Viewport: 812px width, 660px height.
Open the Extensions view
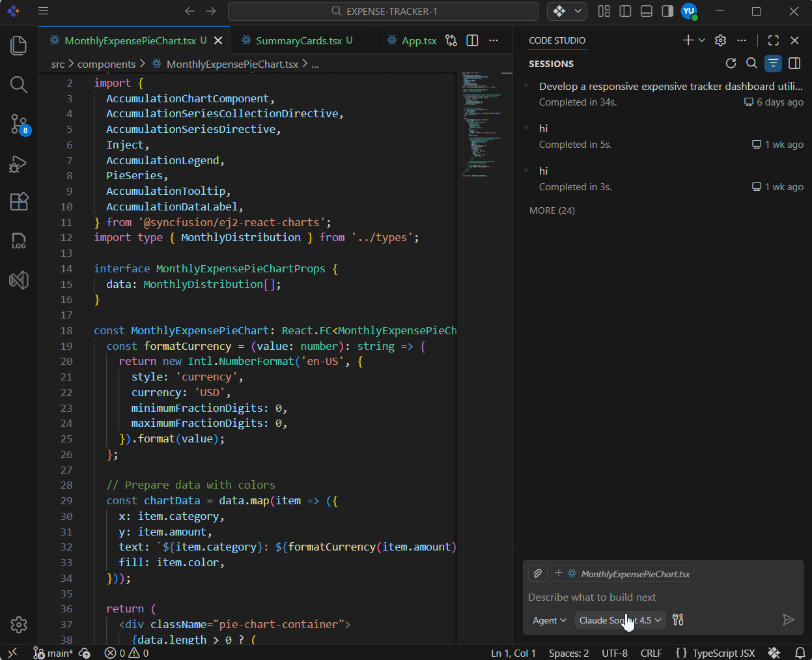[19, 202]
